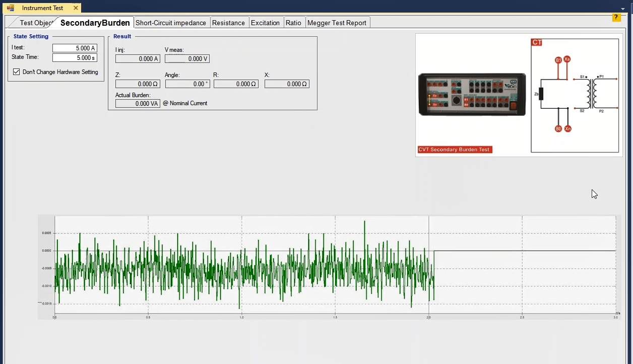Click the Instrument Test window icon

(11, 8)
